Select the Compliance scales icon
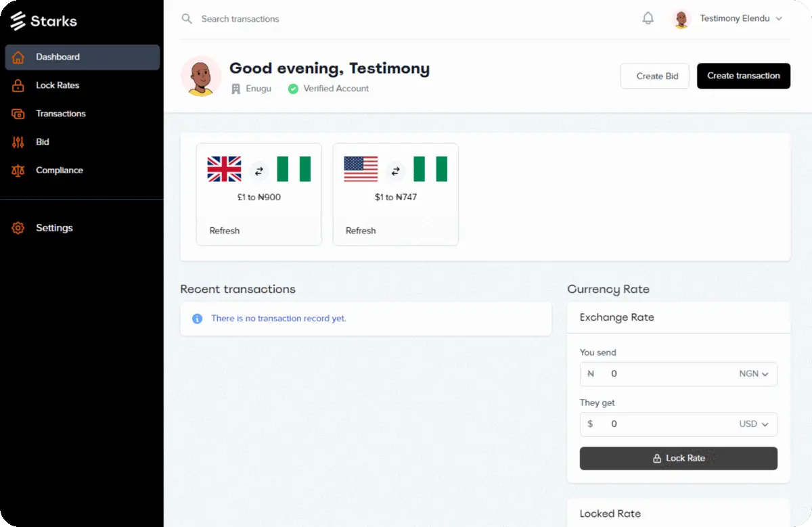Screen dimensions: 812x527 pyautogui.click(x=18, y=170)
